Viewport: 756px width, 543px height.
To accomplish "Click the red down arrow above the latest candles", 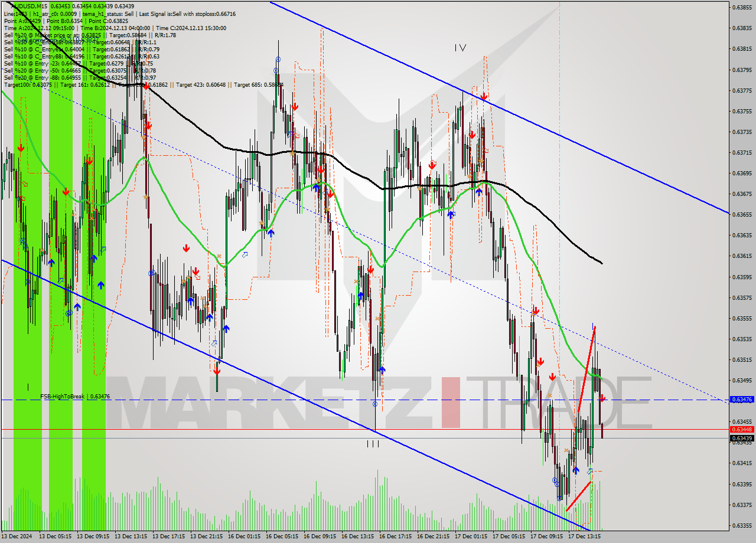I will coord(601,398).
